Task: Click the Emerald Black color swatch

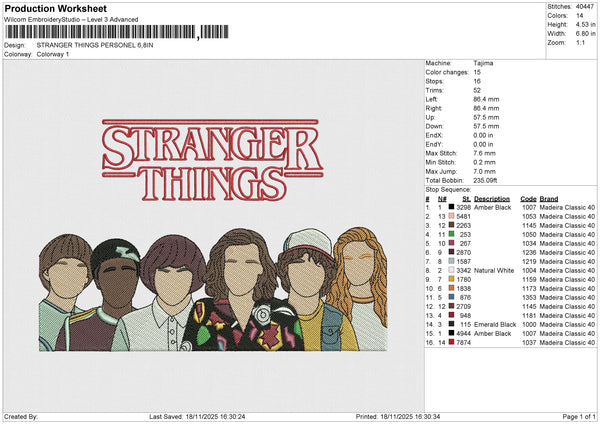Action: click(x=451, y=324)
